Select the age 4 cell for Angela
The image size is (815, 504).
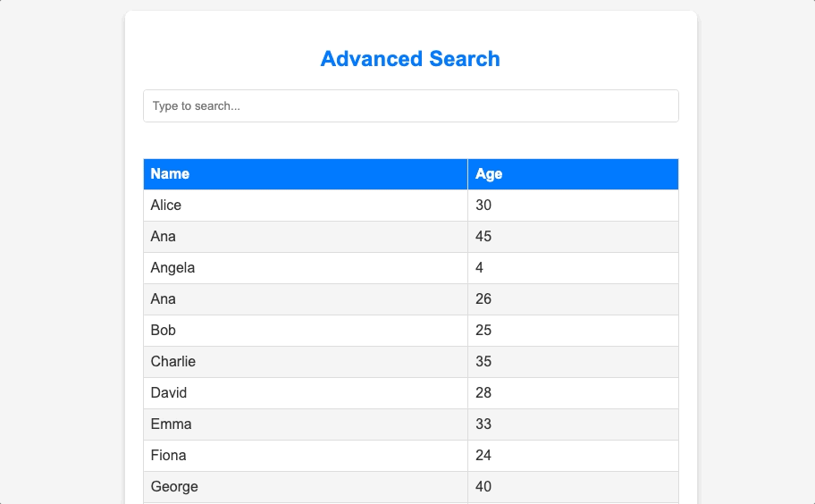[x=574, y=268]
